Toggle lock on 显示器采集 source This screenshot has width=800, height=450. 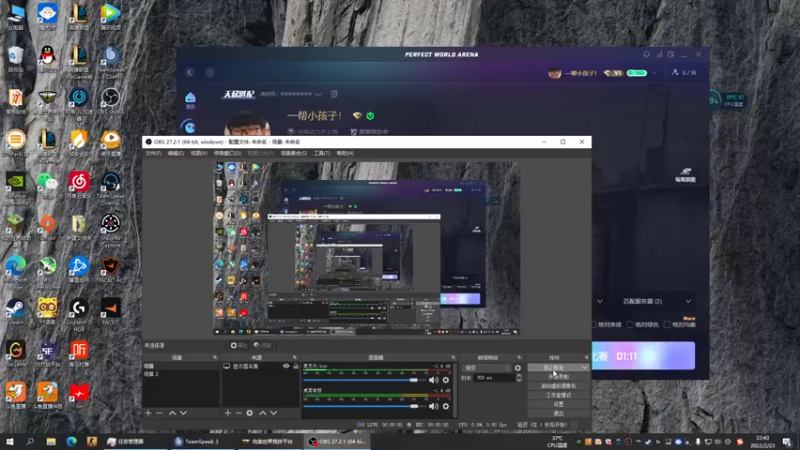295,366
